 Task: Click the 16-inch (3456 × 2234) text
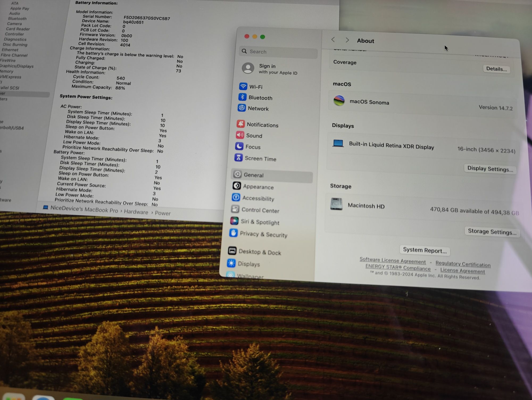pyautogui.click(x=486, y=150)
